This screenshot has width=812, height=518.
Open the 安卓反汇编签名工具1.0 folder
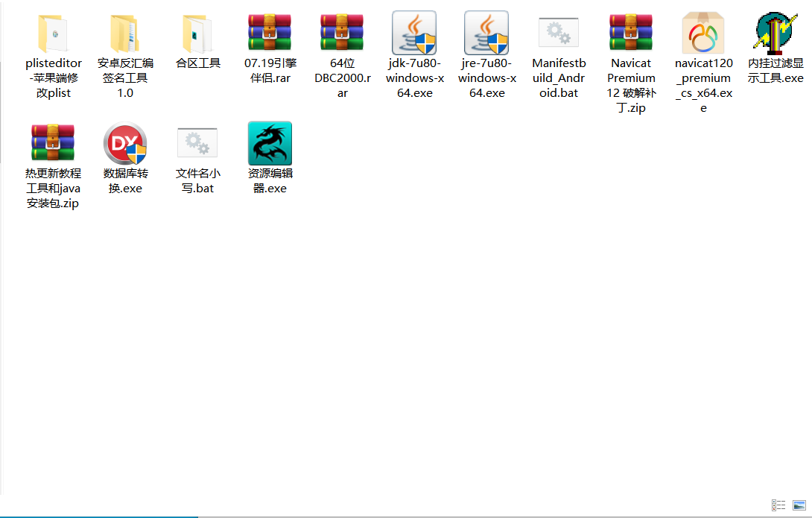tap(125, 34)
